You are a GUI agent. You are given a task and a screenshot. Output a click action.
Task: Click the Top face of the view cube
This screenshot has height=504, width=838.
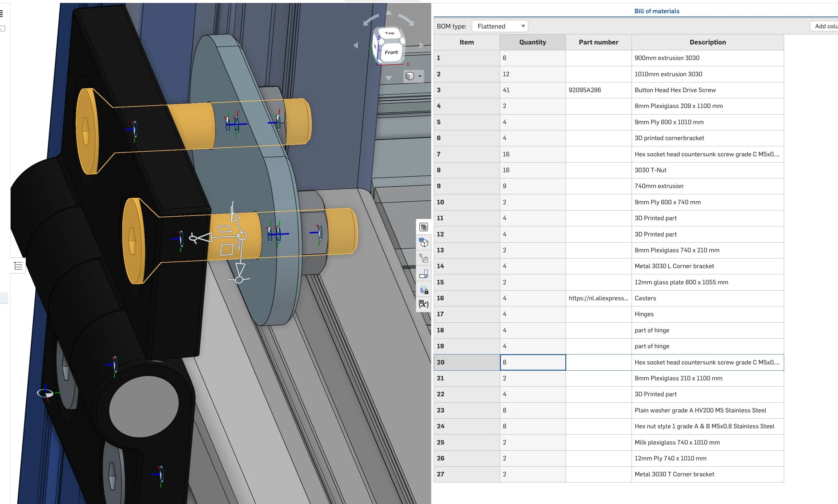tap(389, 33)
